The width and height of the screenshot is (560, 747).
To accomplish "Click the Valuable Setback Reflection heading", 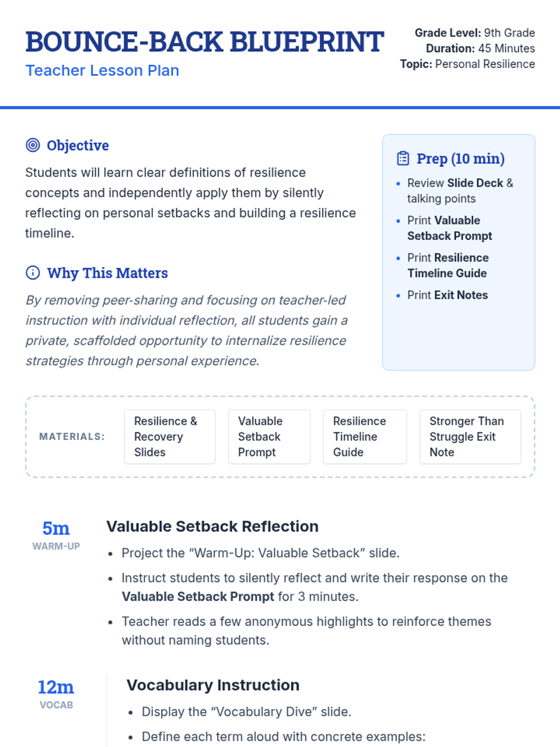I will point(212,526).
